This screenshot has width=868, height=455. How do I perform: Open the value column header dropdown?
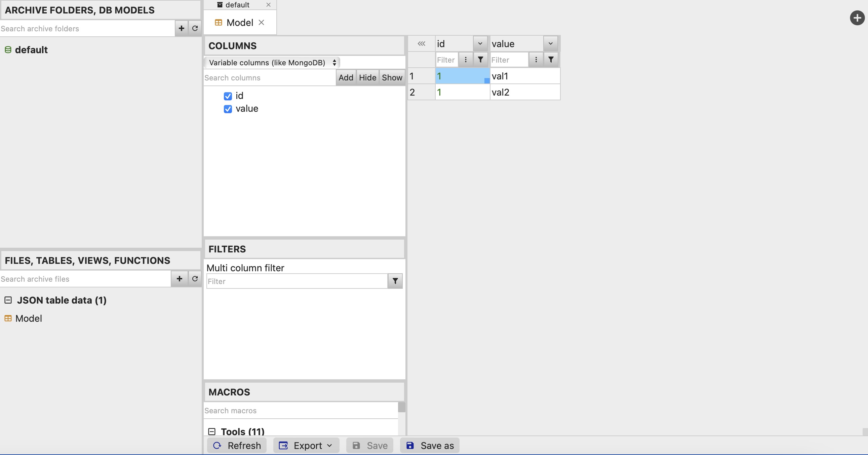pyautogui.click(x=551, y=43)
